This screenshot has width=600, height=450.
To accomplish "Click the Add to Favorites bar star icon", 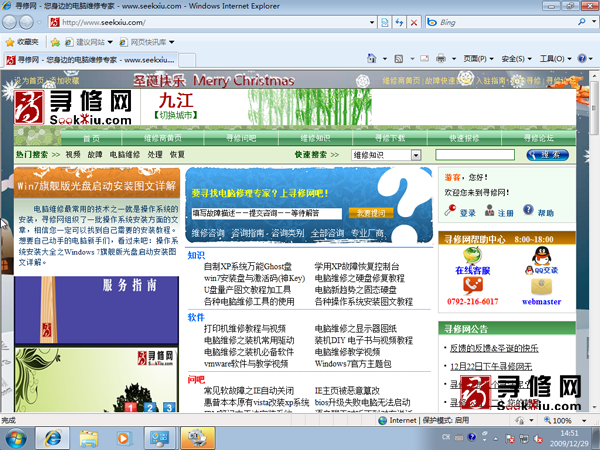I will click(55, 42).
